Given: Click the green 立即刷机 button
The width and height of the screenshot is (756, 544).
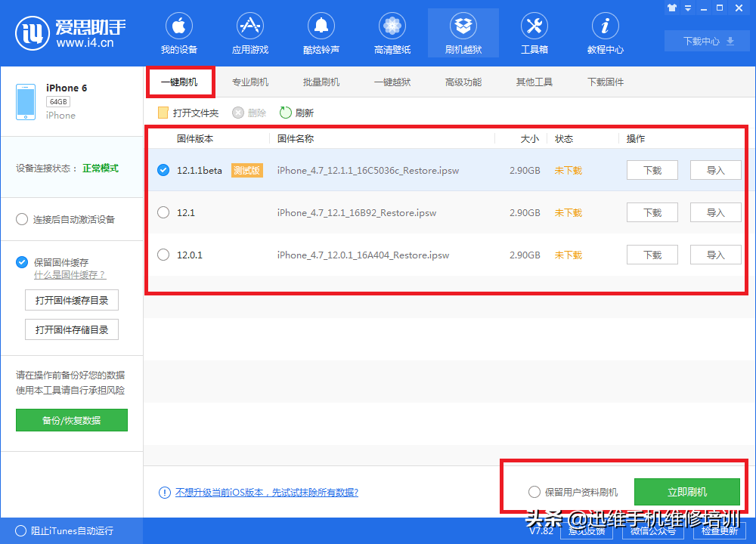Looking at the screenshot, I should coord(687,491).
